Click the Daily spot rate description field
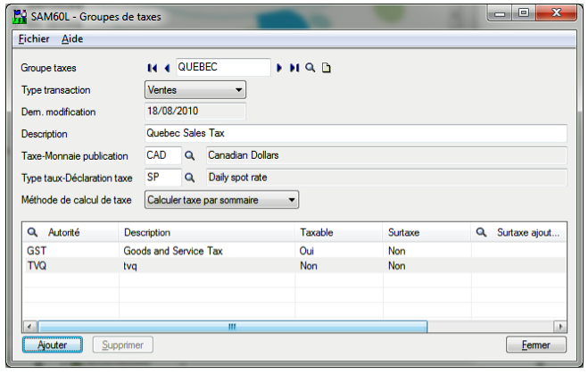Screen dimensions: 588x374 386,178
